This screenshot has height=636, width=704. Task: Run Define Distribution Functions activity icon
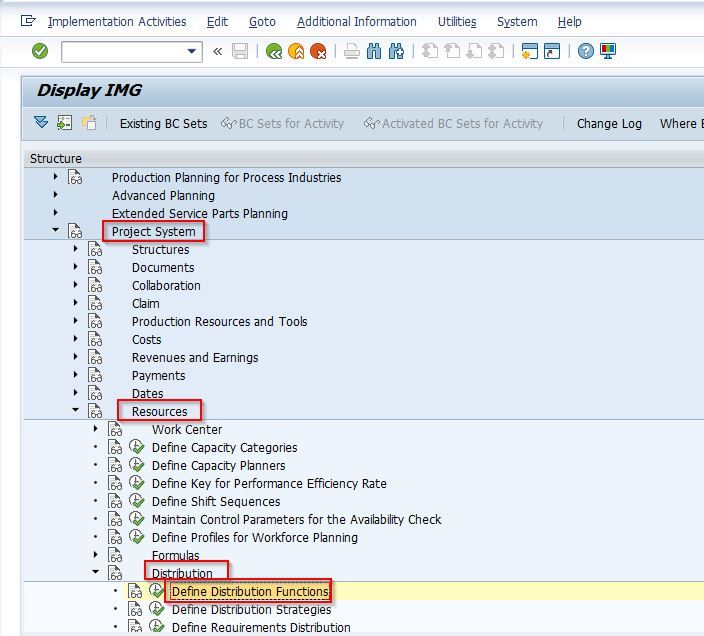pyautogui.click(x=156, y=591)
